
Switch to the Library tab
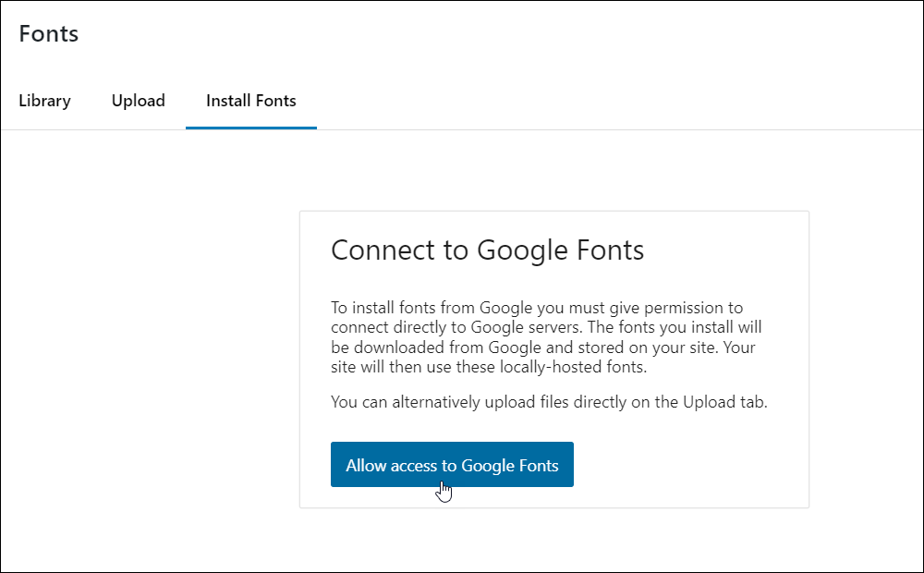(44, 101)
